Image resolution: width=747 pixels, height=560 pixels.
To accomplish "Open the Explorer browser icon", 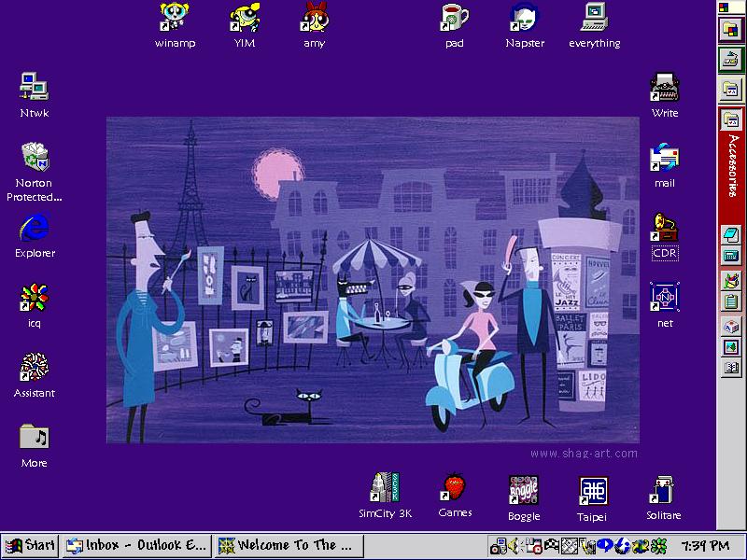I will (x=35, y=228).
